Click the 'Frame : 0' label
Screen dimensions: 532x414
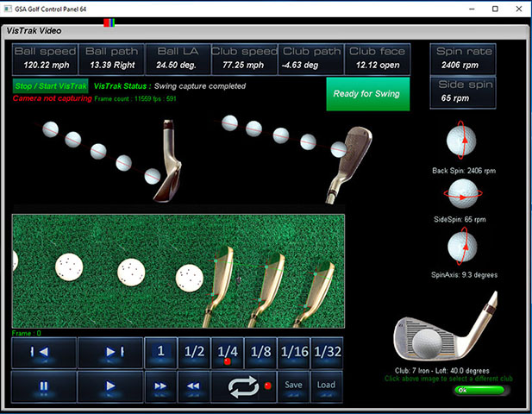point(27,333)
